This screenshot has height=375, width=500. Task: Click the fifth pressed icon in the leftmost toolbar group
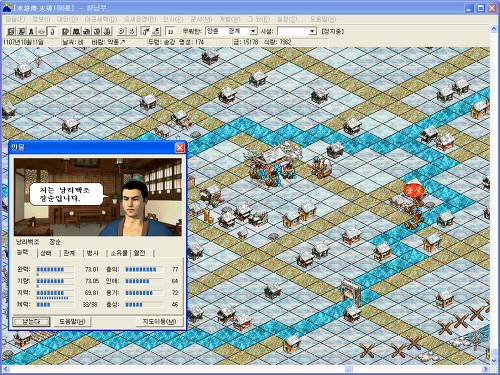[52, 31]
